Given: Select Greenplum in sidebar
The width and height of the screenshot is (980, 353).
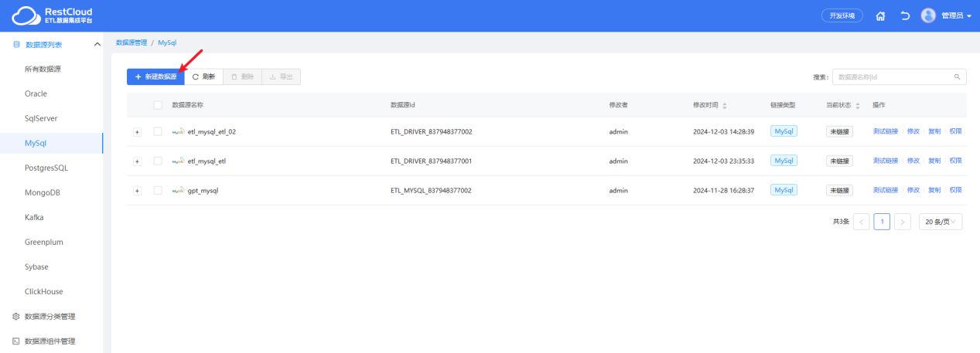Looking at the screenshot, I should click(51, 242).
